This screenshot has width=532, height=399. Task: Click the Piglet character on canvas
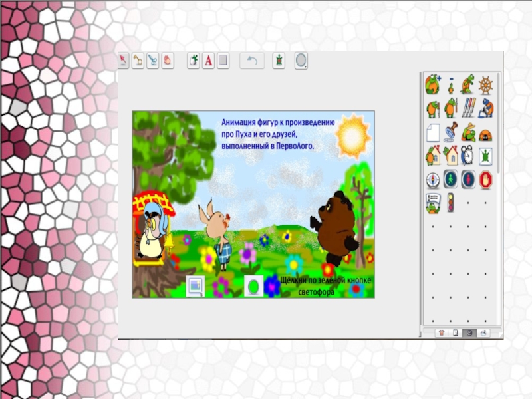tap(218, 234)
